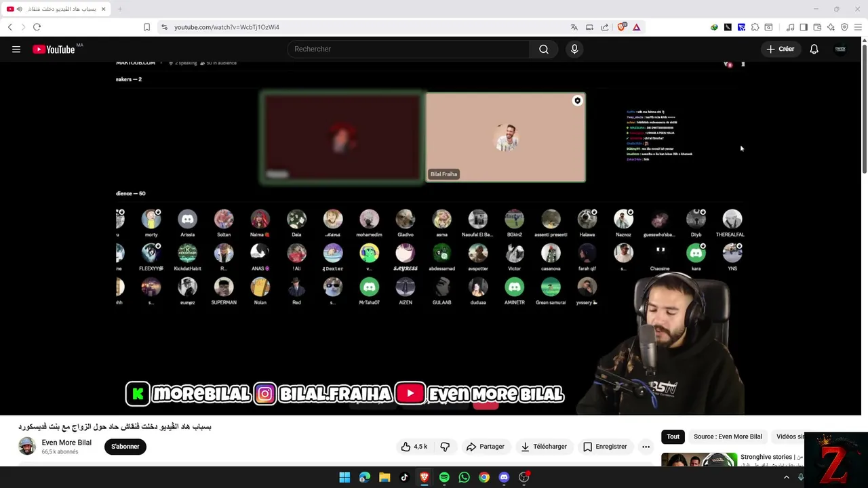Open more actions three-dot menu
Image resolution: width=868 pixels, height=488 pixels.
(x=646, y=447)
